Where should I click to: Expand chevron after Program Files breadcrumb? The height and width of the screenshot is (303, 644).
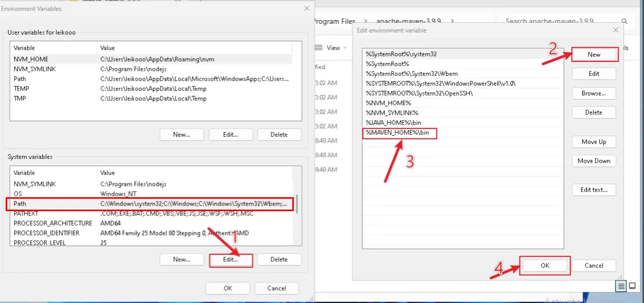[365, 22]
